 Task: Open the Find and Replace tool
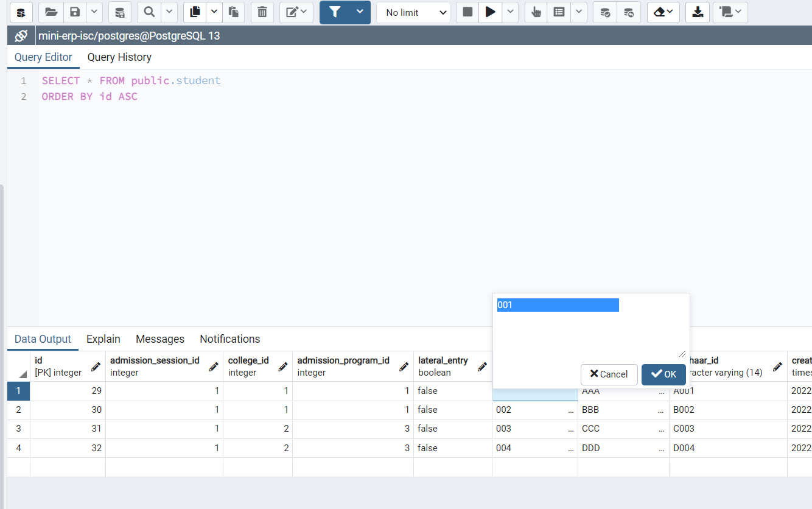149,12
